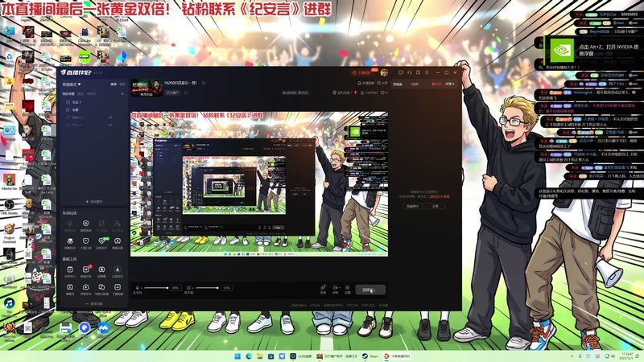Viewport: 644px width, 362px height.
Task: Click the 连接中 start streaming button
Action: (370, 290)
